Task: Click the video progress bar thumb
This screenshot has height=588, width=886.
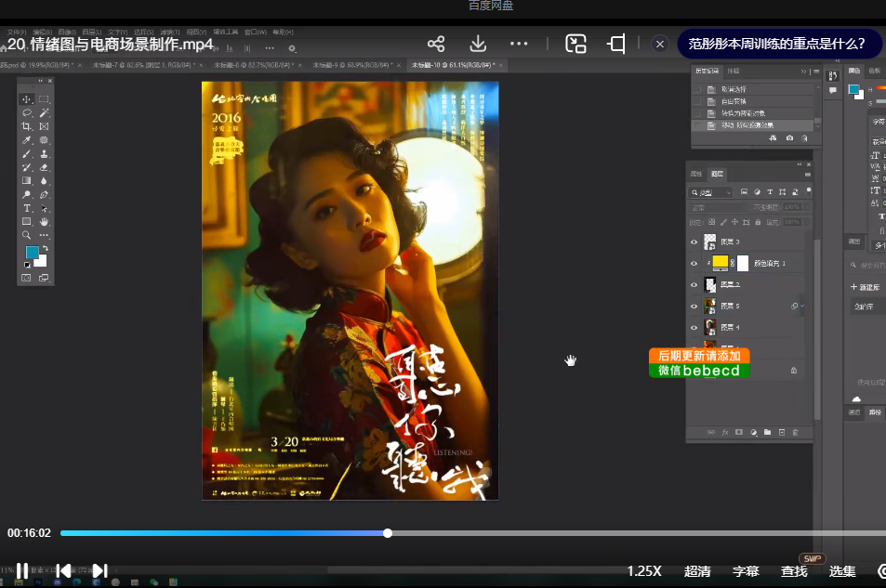Action: 388,533
